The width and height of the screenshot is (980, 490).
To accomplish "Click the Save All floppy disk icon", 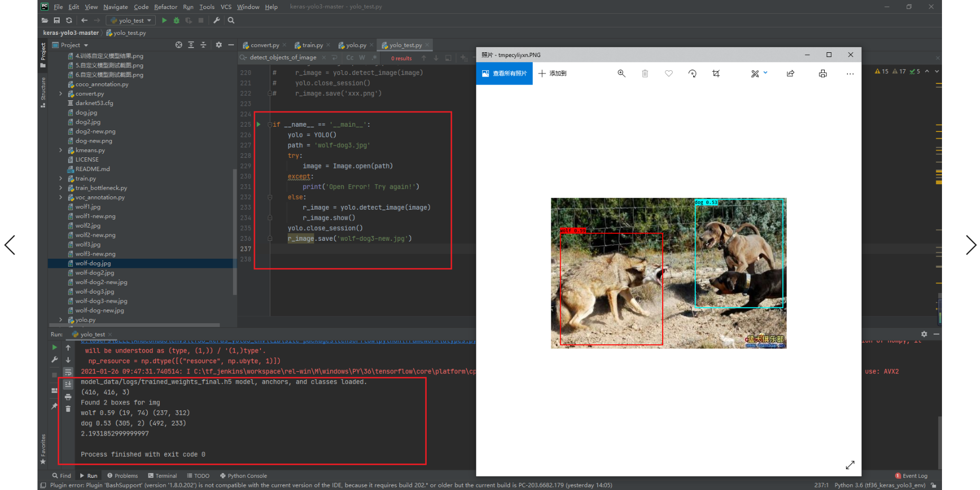I will pos(57,21).
